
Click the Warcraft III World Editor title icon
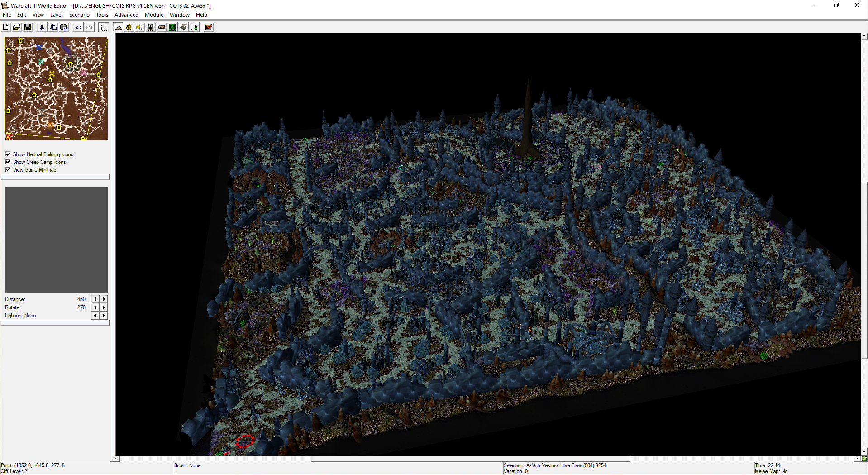coord(5,5)
